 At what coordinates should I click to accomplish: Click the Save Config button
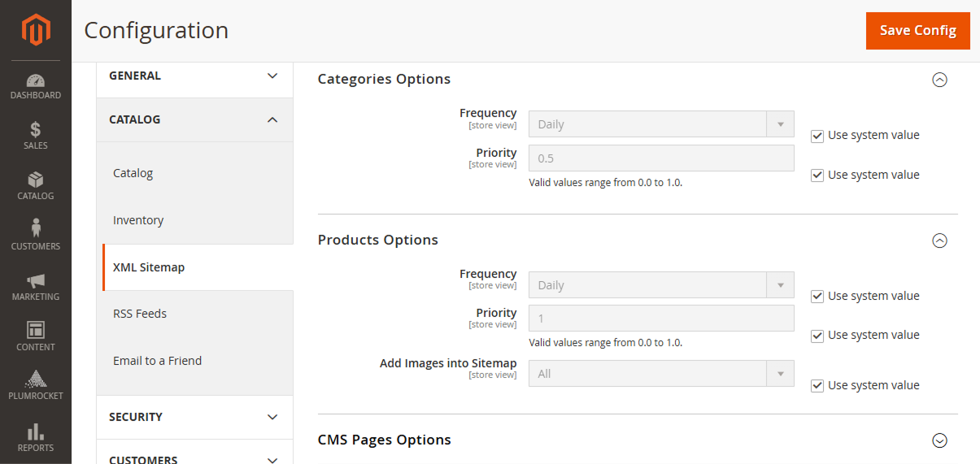coord(917,31)
